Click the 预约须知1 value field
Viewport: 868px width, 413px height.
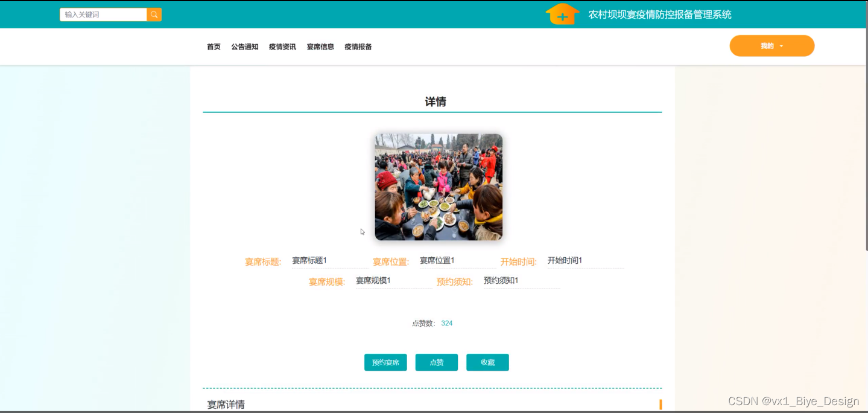522,281
